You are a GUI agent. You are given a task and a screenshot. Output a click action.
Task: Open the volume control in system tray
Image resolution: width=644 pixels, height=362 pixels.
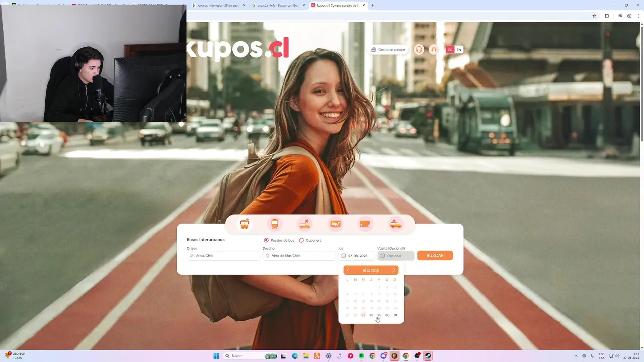tap(617, 356)
